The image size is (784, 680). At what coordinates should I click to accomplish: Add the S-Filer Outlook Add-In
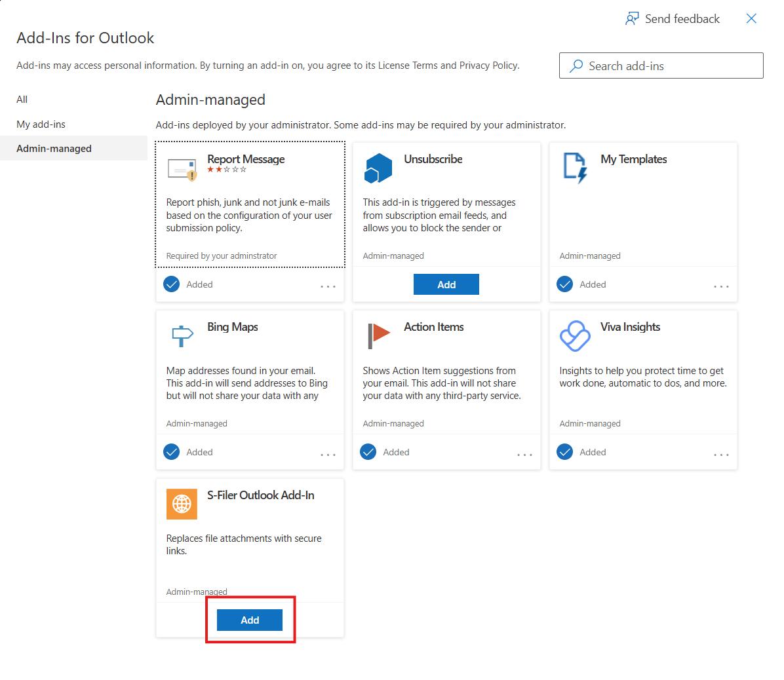250,620
